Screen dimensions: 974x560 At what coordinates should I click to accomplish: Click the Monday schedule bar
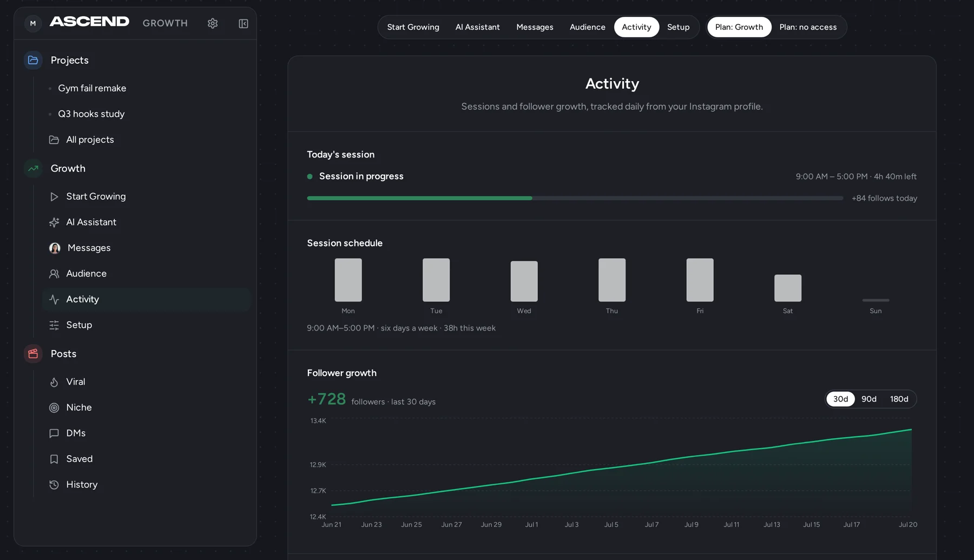coord(348,280)
